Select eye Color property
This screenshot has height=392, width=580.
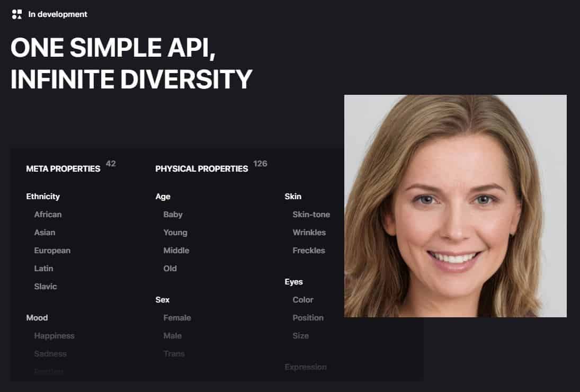click(x=302, y=300)
